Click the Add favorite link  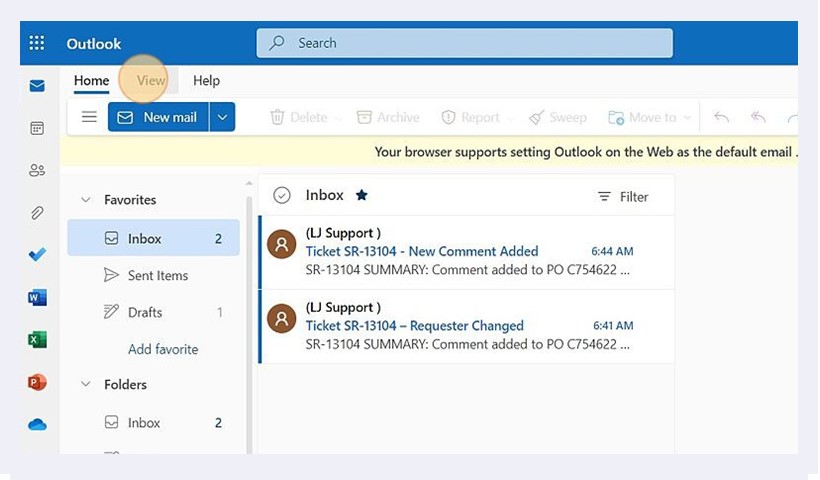(163, 349)
